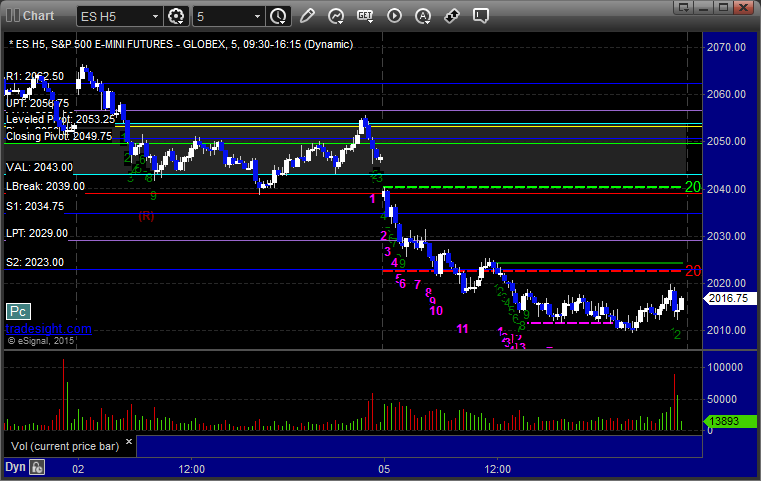Click the volume value 13893 marker
The height and width of the screenshot is (481, 761).
730,421
